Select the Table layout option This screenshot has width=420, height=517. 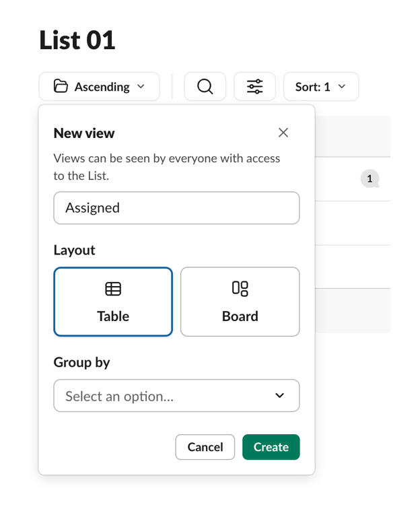[x=113, y=302]
